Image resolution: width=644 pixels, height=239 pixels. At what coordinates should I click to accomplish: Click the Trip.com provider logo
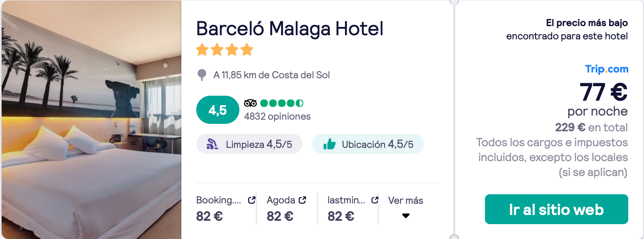click(x=606, y=69)
